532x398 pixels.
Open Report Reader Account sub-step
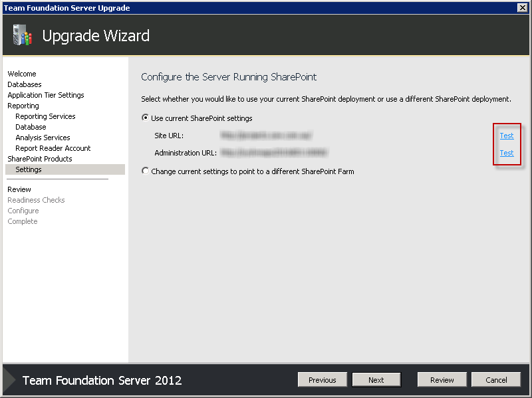pyautogui.click(x=53, y=148)
